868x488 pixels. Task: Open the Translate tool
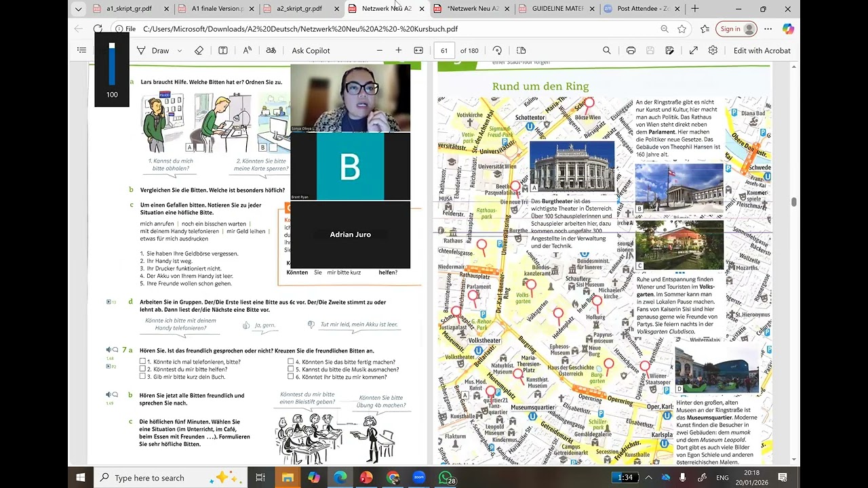(x=271, y=50)
